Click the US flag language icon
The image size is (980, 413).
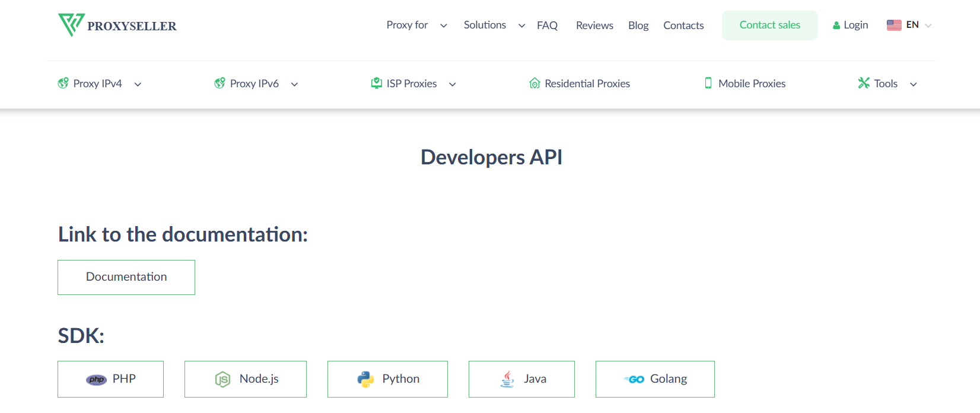pyautogui.click(x=894, y=25)
